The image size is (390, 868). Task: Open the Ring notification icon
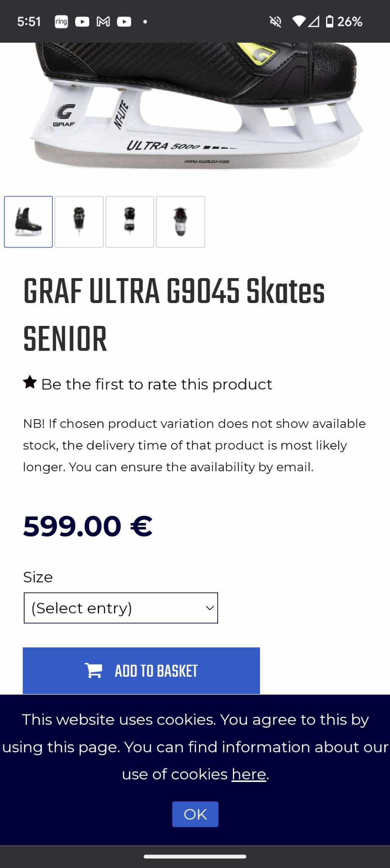(x=61, y=21)
